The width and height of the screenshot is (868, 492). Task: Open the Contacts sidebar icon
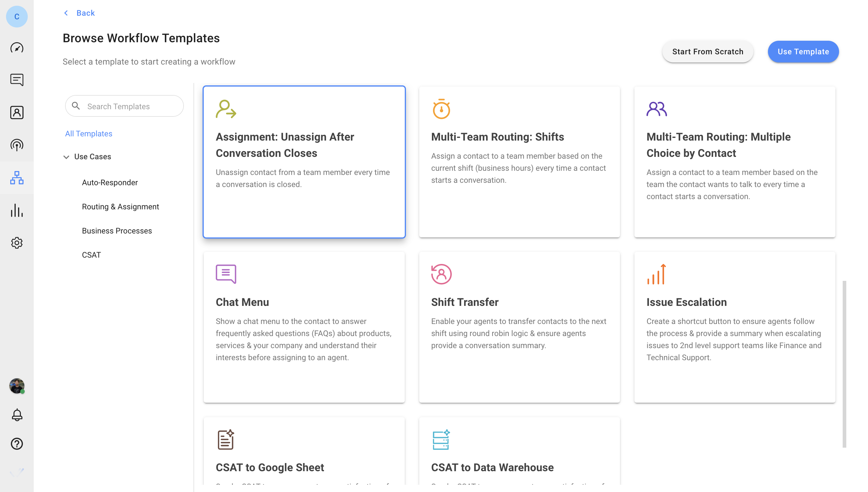pyautogui.click(x=17, y=112)
